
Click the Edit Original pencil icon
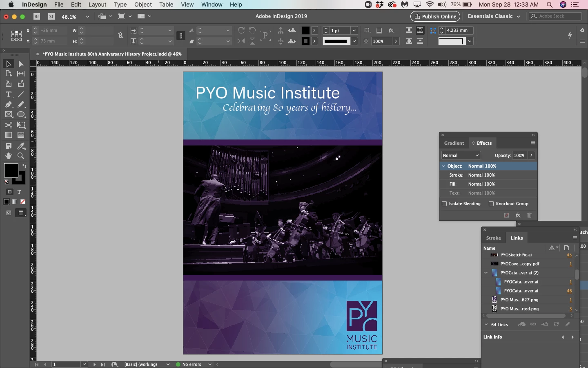point(568,324)
